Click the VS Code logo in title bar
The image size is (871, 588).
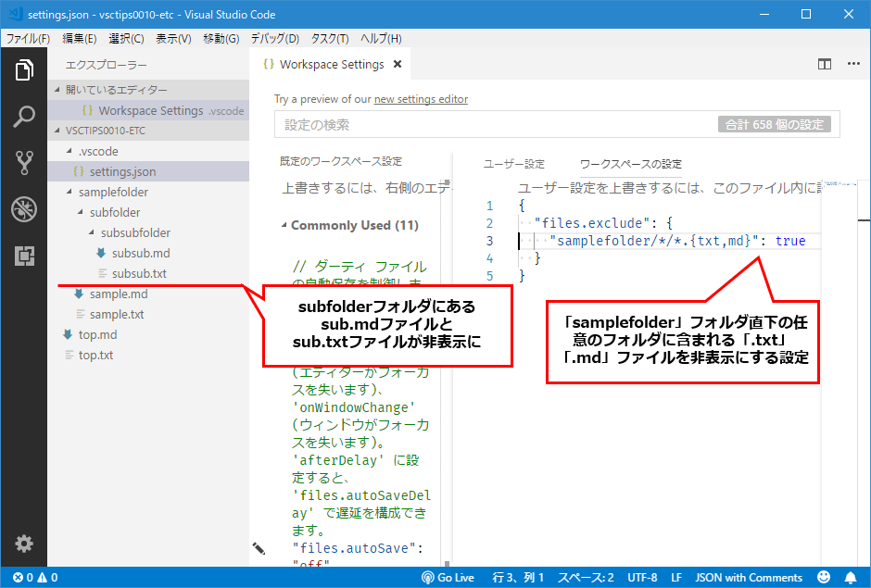click(x=15, y=14)
